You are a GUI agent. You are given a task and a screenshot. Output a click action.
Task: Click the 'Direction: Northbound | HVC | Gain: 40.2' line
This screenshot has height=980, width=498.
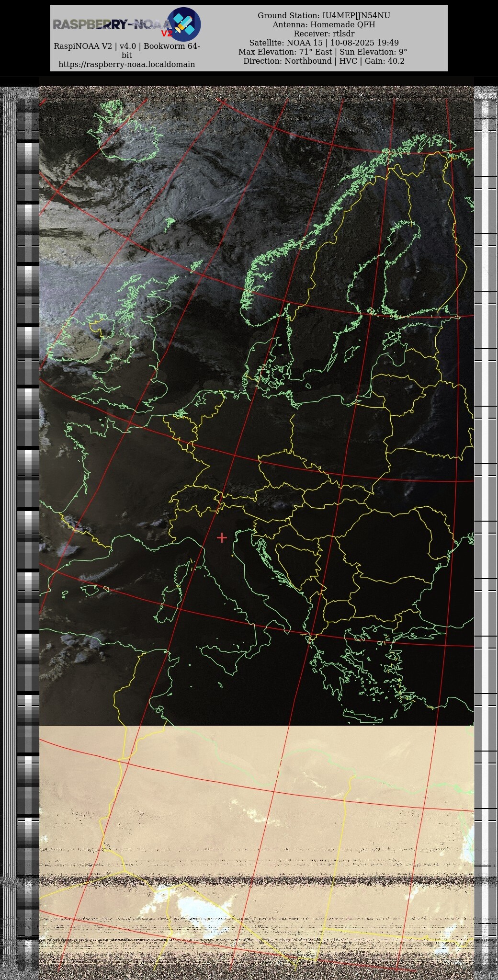click(324, 61)
